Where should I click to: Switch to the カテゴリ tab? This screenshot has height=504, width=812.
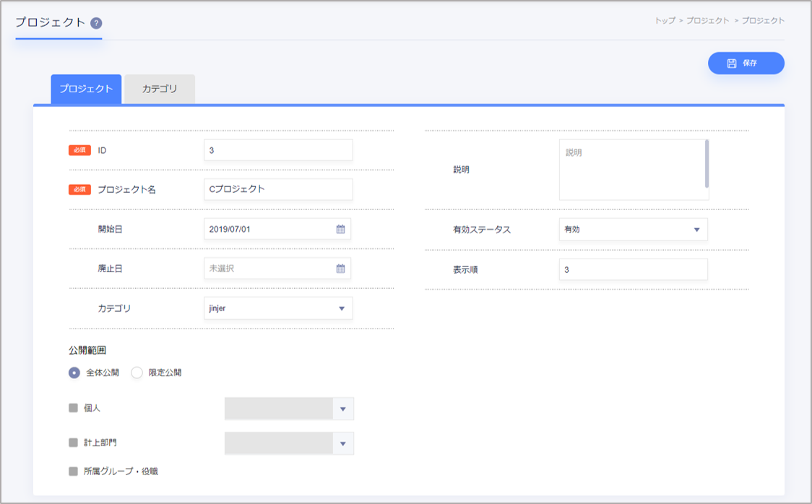(159, 90)
